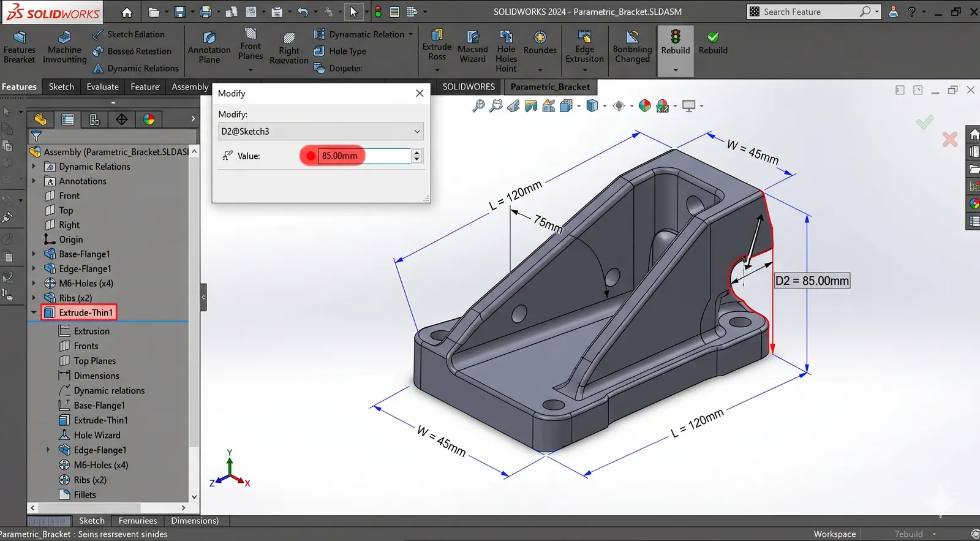Image resolution: width=980 pixels, height=541 pixels.
Task: Select the SOLIDWORES document tab
Action: (x=469, y=87)
